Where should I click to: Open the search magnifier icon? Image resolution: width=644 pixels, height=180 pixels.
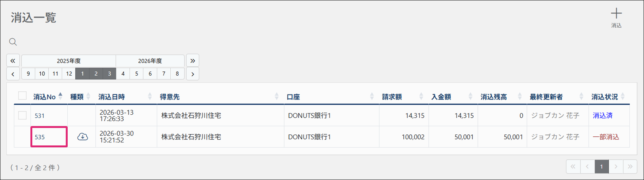[13, 42]
